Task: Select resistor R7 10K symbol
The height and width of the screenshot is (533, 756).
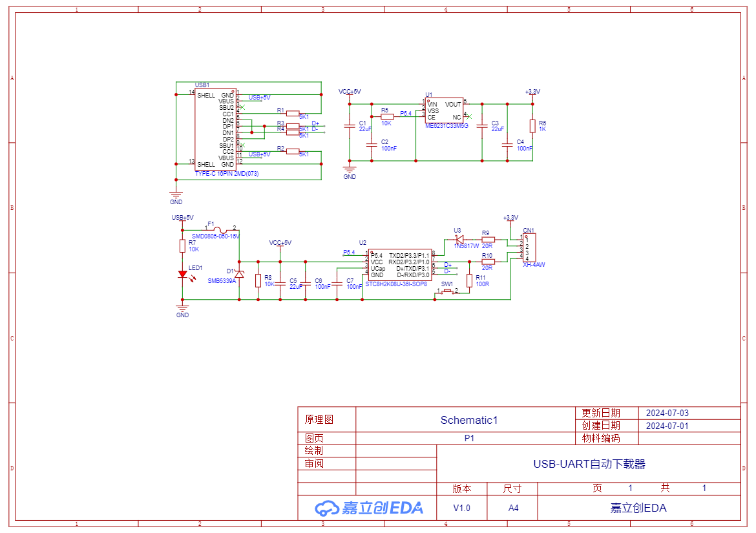Action: coord(182,246)
